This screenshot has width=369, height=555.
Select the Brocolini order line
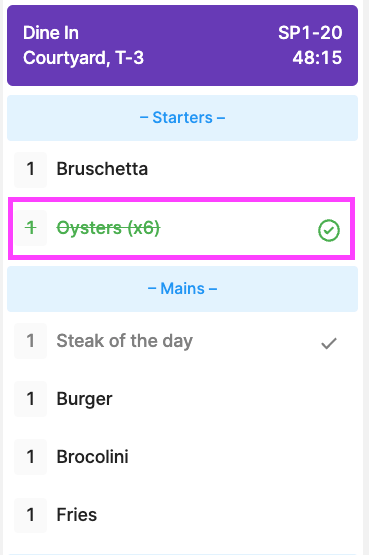(183, 457)
